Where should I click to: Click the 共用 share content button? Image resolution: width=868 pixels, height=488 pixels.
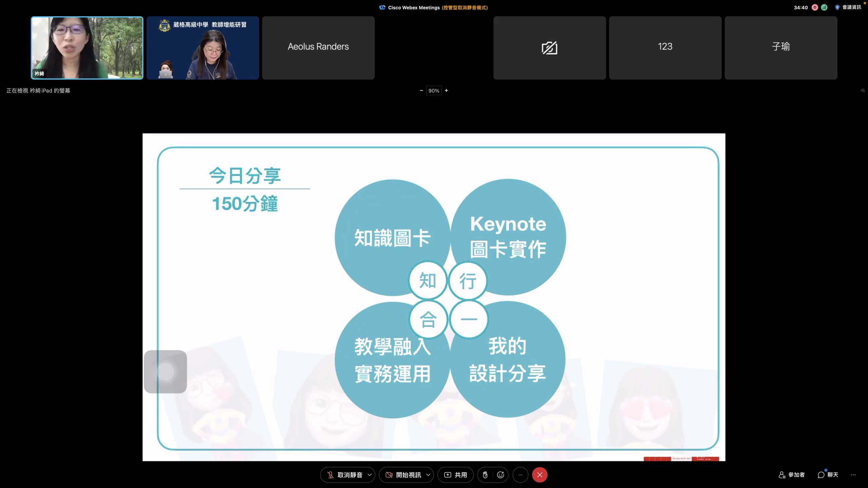click(455, 475)
